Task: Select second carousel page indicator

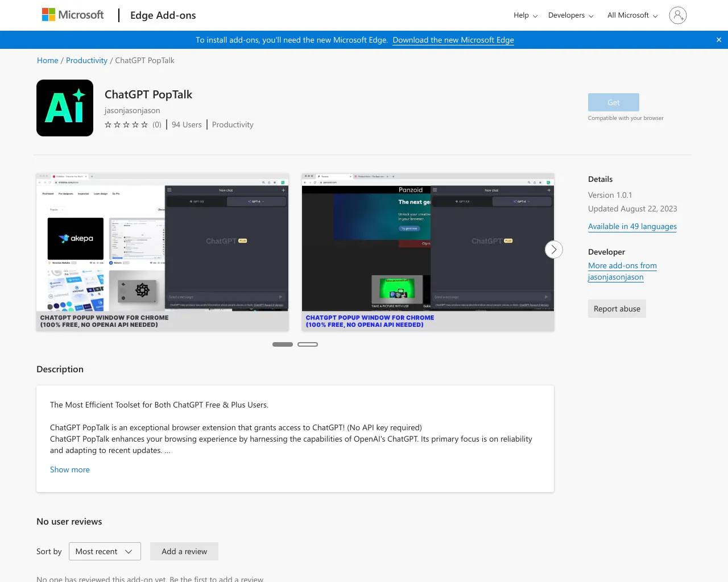Action: pyautogui.click(x=308, y=344)
